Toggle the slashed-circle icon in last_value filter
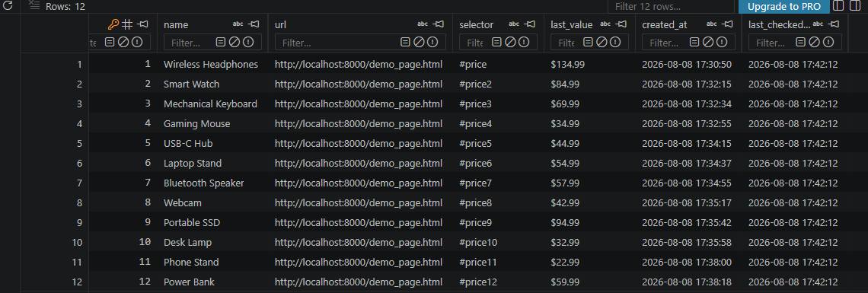Image resolution: width=868 pixels, height=293 pixels. (602, 42)
